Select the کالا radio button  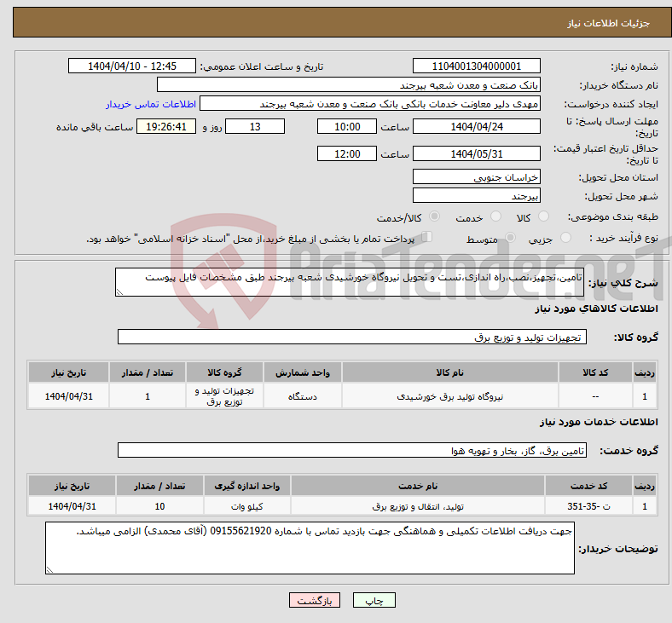[x=543, y=216]
